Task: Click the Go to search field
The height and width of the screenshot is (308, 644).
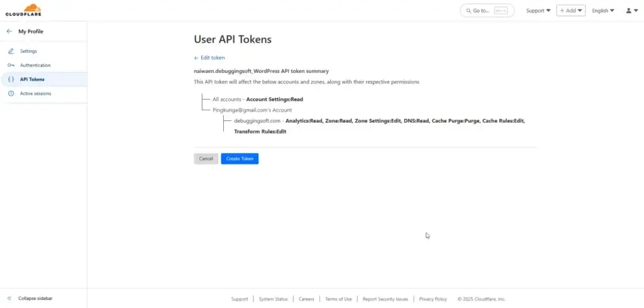Action: (487, 11)
